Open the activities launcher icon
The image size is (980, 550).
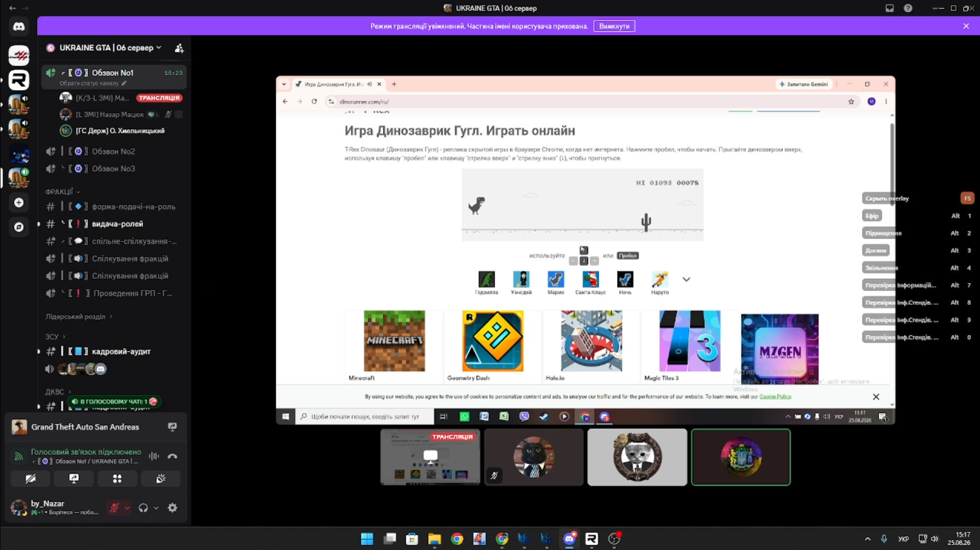pos(117,479)
